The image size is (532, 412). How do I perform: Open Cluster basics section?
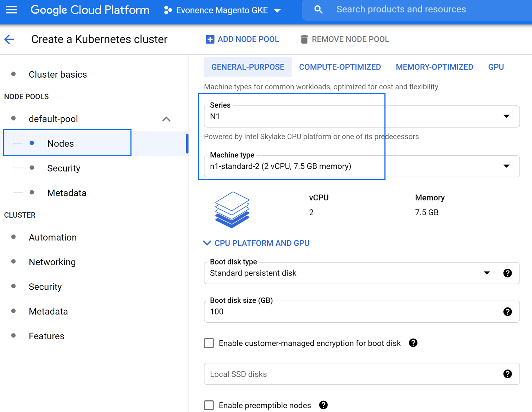(58, 74)
